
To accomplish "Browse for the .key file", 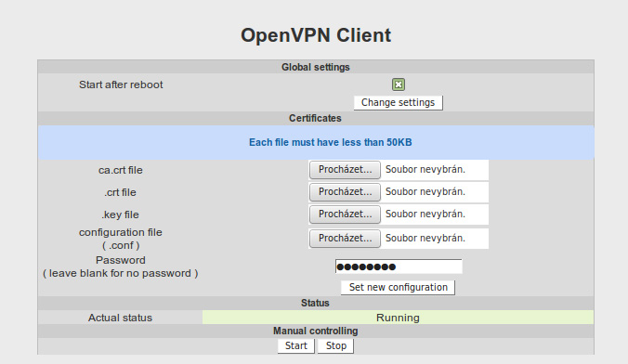I will 345,214.
